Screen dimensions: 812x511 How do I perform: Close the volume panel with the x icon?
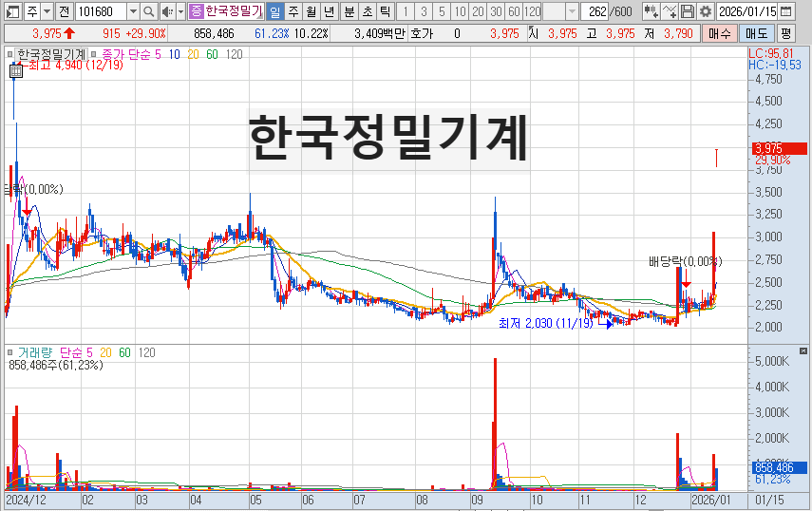(803, 351)
